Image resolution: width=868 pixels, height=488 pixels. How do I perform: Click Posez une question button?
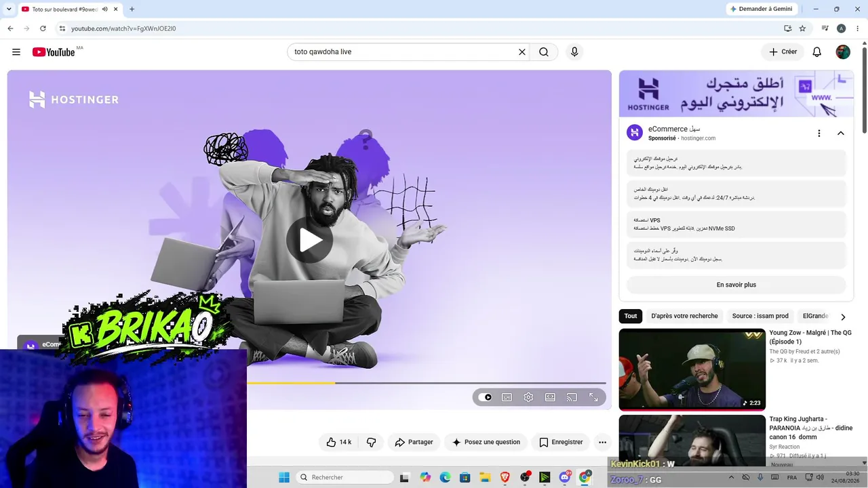pyautogui.click(x=486, y=442)
